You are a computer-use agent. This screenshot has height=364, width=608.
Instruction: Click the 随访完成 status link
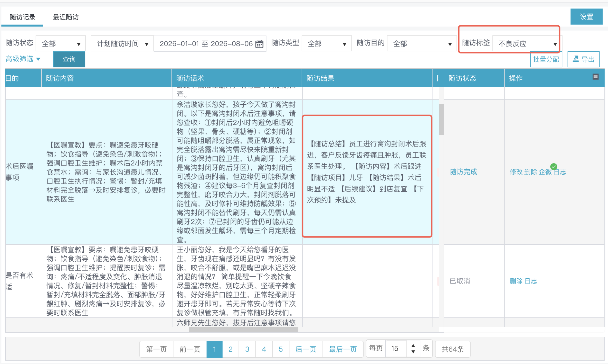463,172
